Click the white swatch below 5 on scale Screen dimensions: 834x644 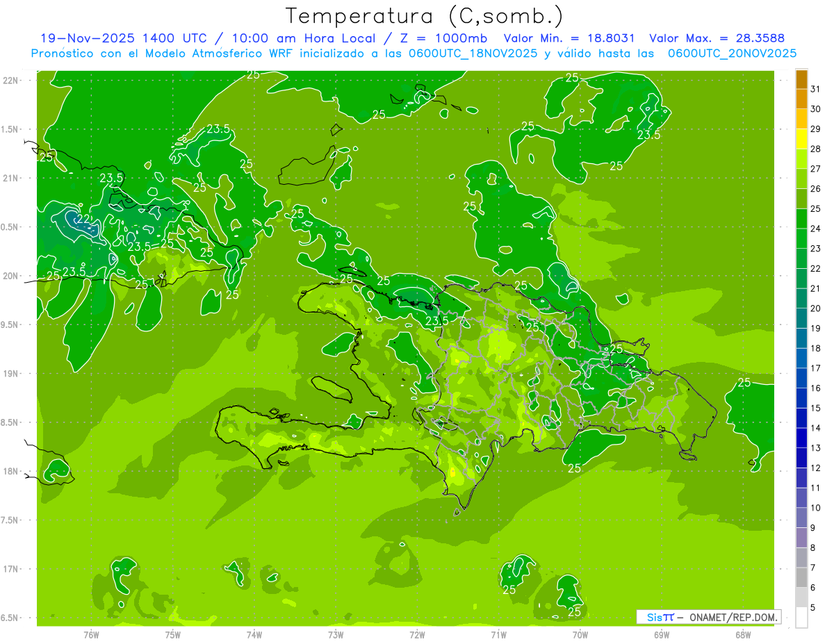click(x=801, y=618)
